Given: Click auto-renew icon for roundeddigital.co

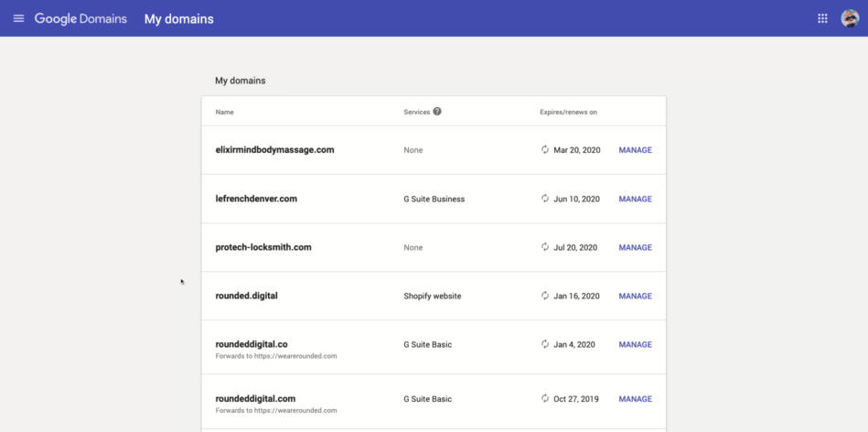Looking at the screenshot, I should pos(545,344).
